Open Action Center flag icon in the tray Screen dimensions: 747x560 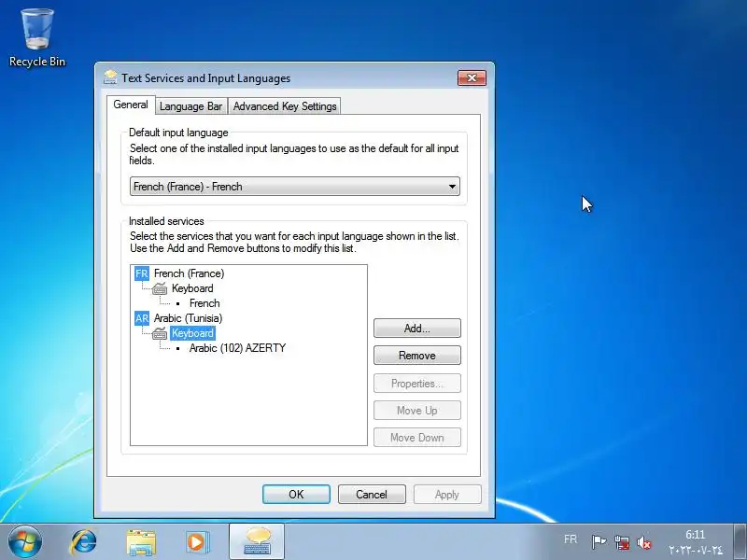[x=599, y=542]
